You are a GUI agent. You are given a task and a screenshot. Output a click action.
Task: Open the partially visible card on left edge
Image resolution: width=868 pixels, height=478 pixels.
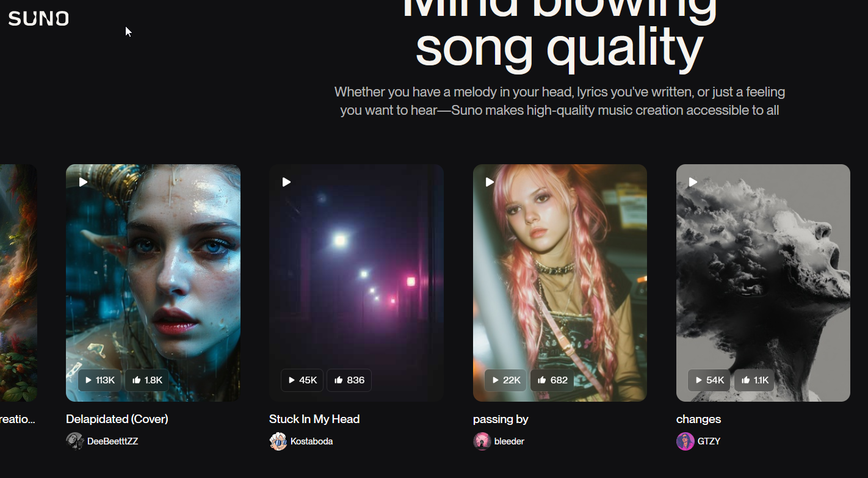[x=18, y=283]
